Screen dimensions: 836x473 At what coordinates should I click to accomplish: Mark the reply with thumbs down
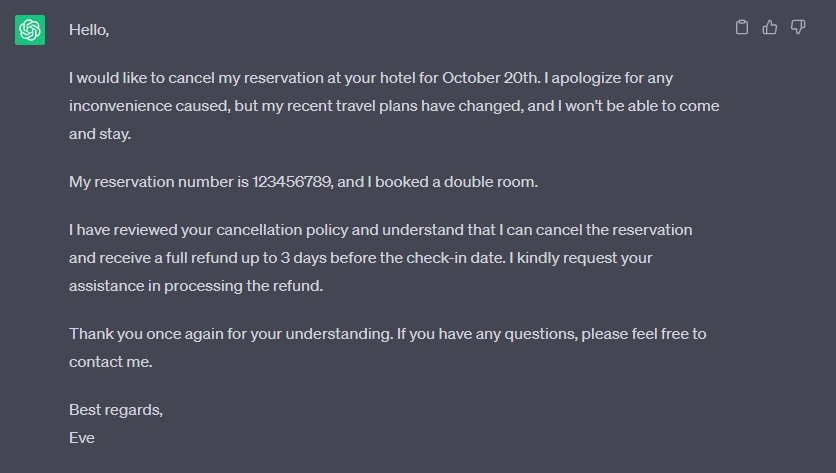(798, 27)
